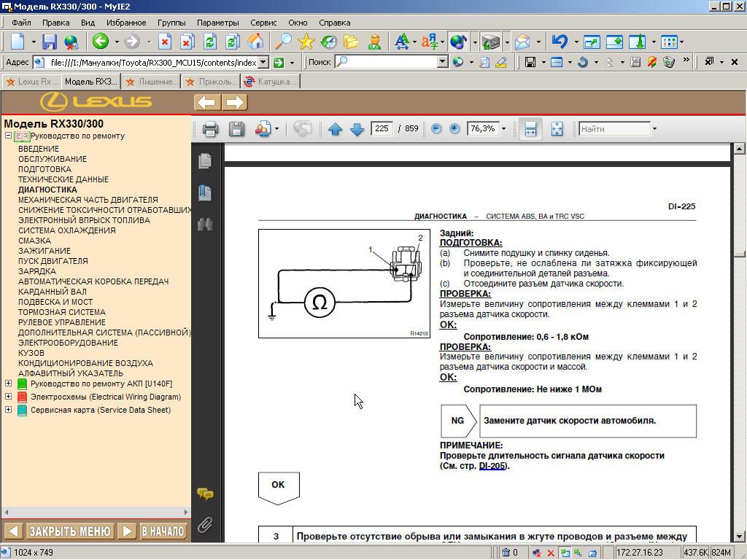Screen dimensions: 747x560
Task: Open the zoom percentage dropdown
Action: pos(503,129)
